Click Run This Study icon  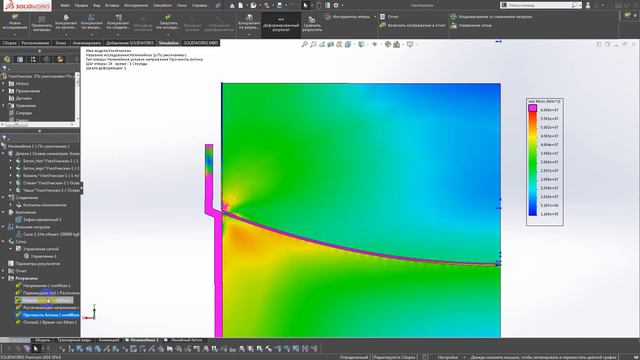168,18
